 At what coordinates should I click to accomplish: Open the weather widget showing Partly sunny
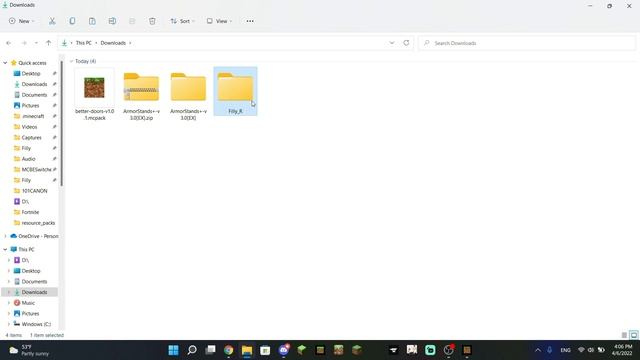(29, 350)
